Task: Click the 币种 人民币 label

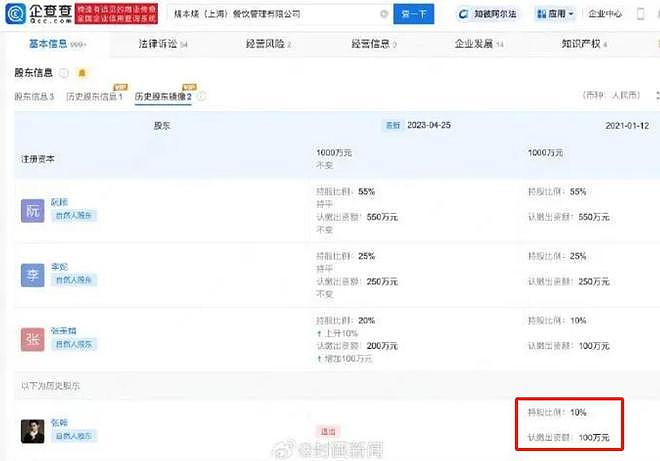Action: tap(612, 96)
